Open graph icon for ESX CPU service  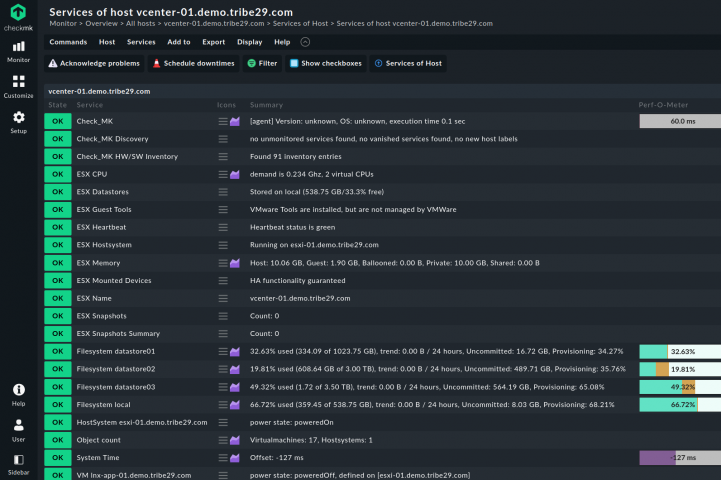(235, 174)
